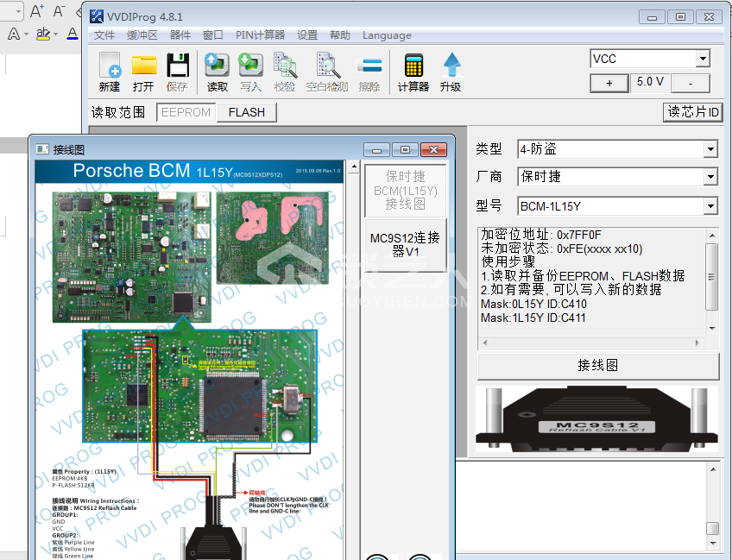Open a file with the 打开 folder icon
Image resolution: width=732 pixels, height=560 pixels.
coord(144,72)
